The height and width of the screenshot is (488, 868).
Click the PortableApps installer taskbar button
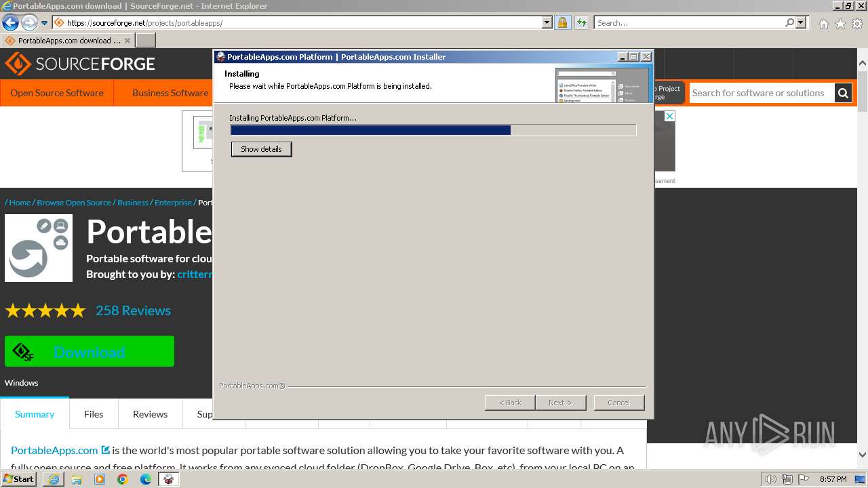(169, 479)
